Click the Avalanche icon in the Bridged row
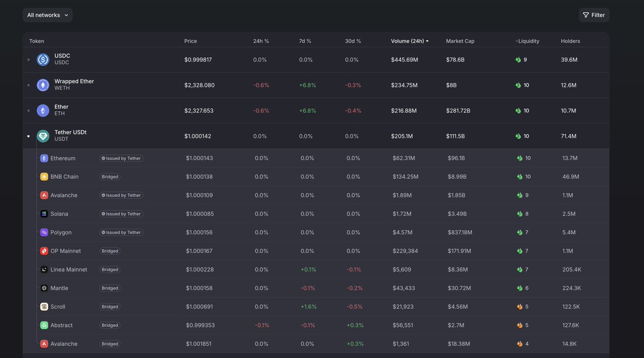 [x=44, y=344]
